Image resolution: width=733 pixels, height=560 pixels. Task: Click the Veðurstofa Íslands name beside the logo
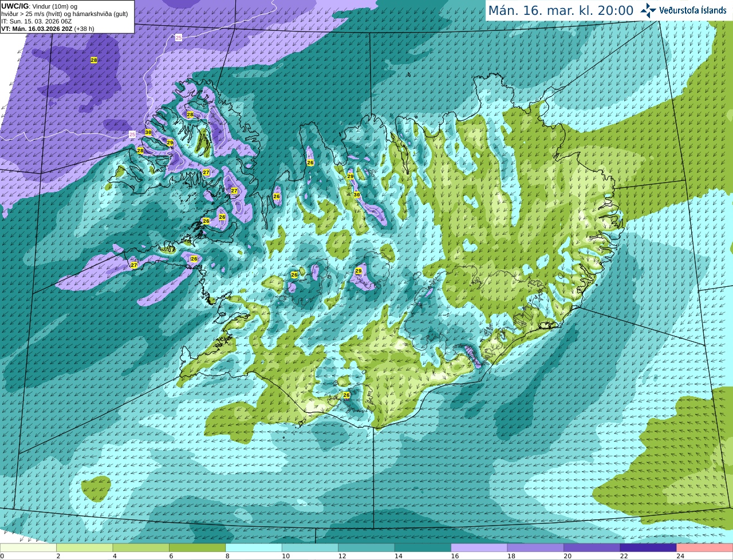(x=692, y=10)
